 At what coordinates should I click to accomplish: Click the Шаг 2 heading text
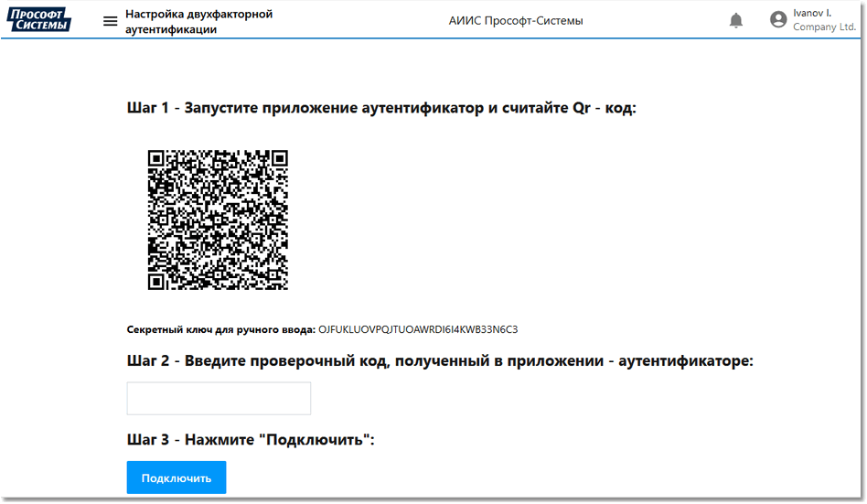(440, 360)
